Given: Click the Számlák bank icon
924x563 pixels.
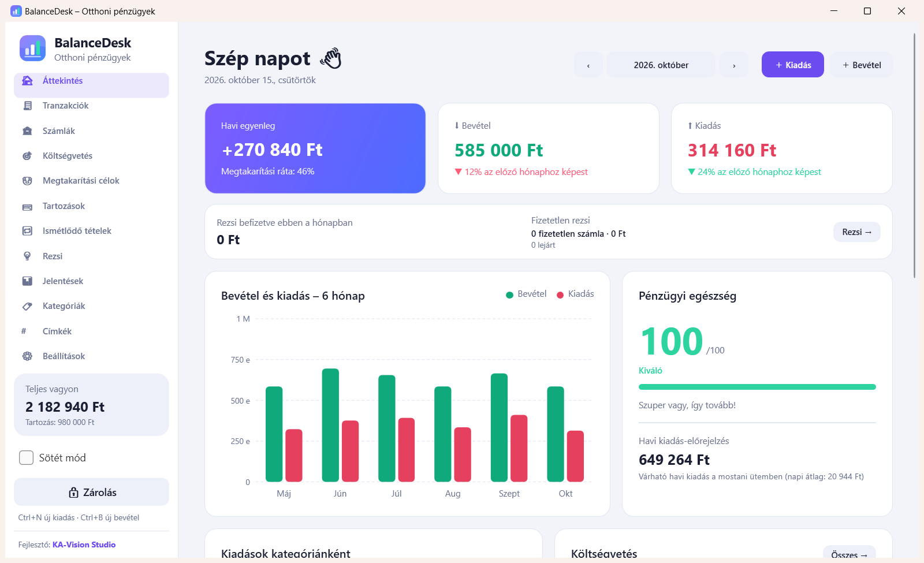Looking at the screenshot, I should click(27, 131).
